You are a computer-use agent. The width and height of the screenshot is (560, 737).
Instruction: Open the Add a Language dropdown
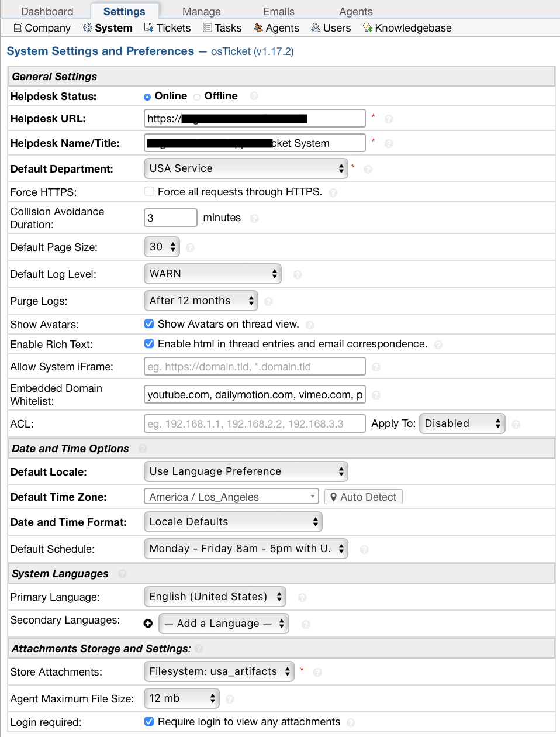click(x=224, y=624)
